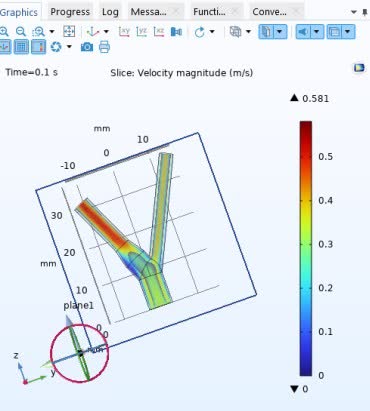The width and height of the screenshot is (370, 411).
Task: Click the legend minimum value 0 with triangle
Action: click(299, 389)
